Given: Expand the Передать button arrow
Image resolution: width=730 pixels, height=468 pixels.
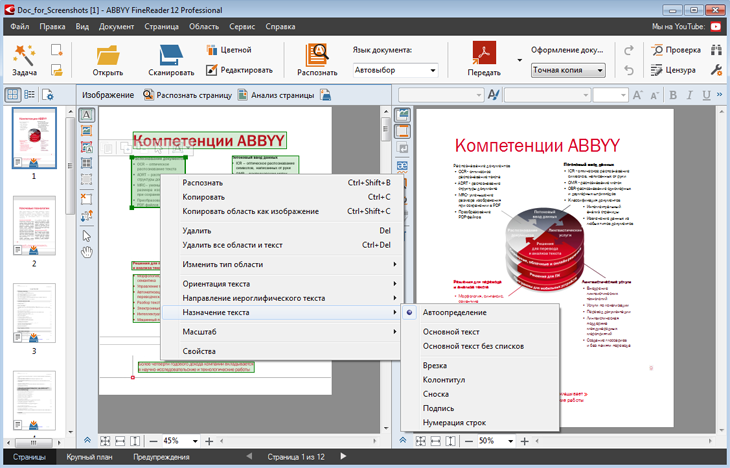Looking at the screenshot, I should tap(520, 60).
